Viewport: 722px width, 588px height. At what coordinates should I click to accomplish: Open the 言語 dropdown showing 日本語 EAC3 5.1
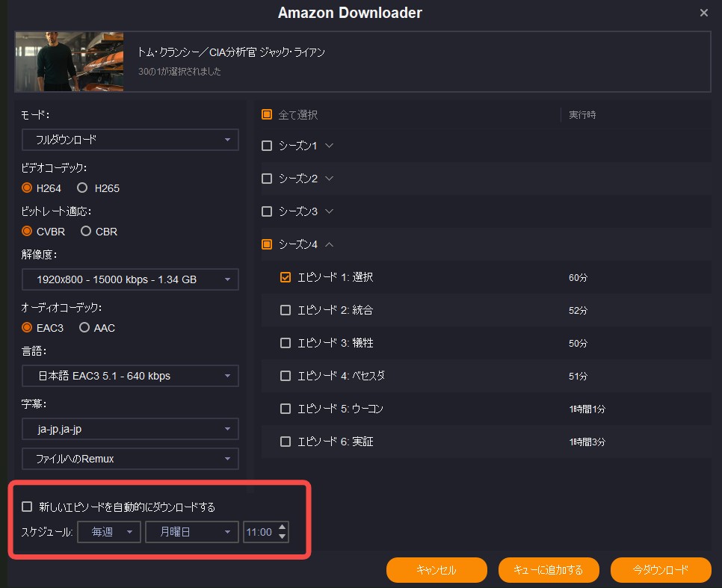click(130, 376)
